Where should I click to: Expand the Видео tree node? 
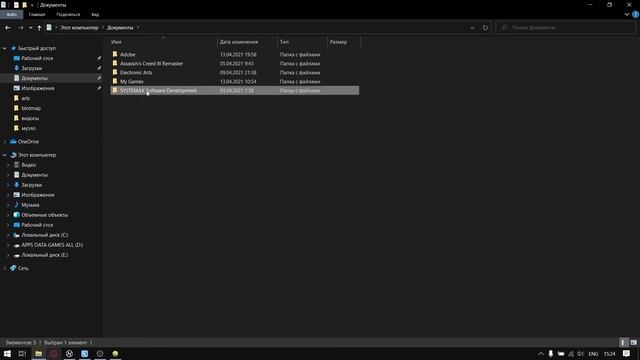8,165
